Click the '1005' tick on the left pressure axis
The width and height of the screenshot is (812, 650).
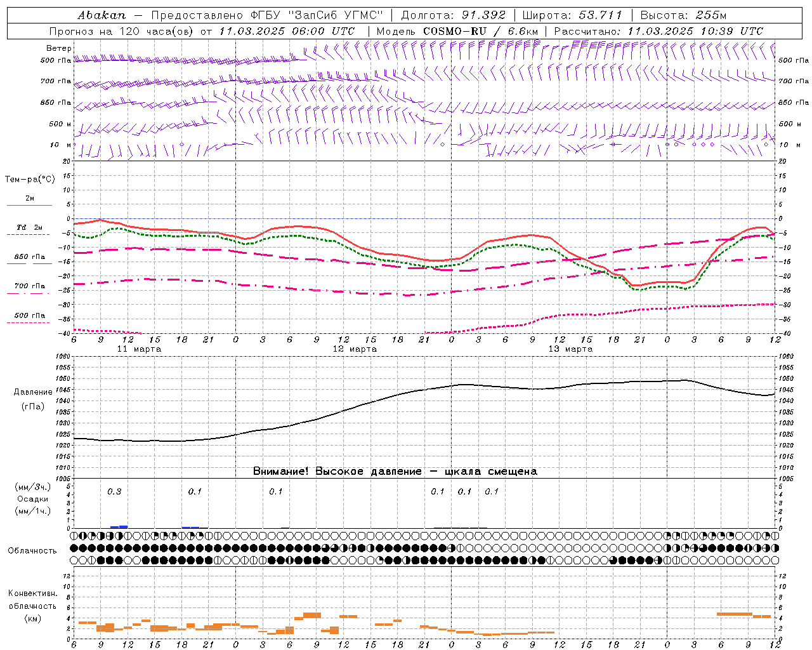point(65,479)
